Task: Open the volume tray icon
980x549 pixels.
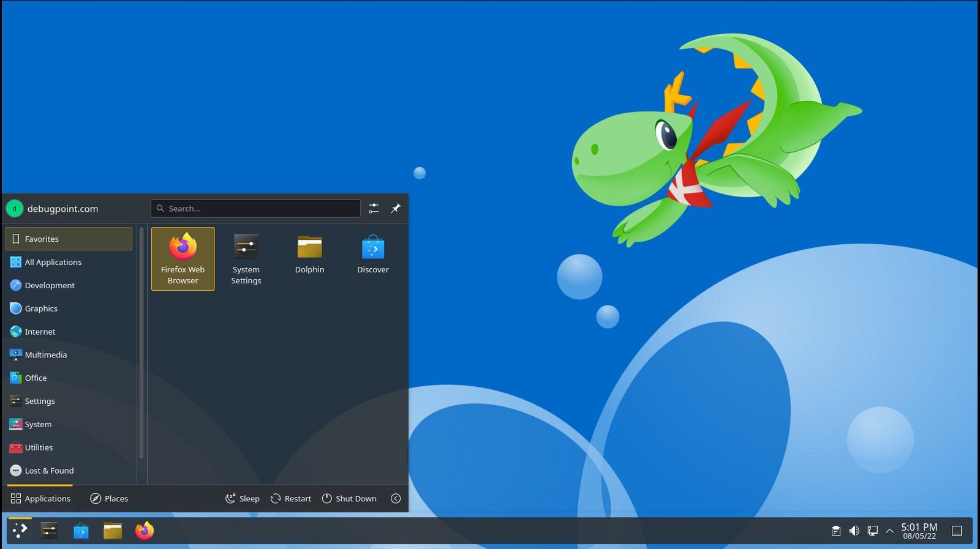Action: tap(854, 531)
